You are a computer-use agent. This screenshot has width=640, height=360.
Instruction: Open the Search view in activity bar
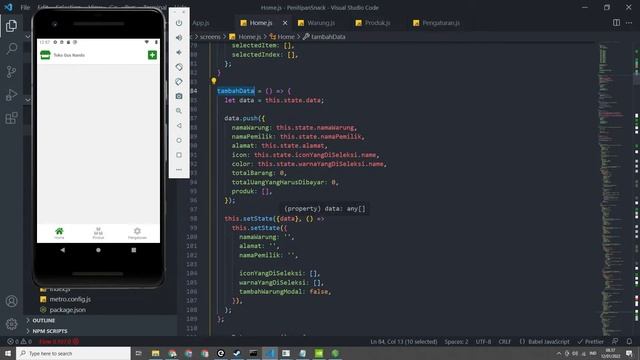pyautogui.click(x=11, y=49)
